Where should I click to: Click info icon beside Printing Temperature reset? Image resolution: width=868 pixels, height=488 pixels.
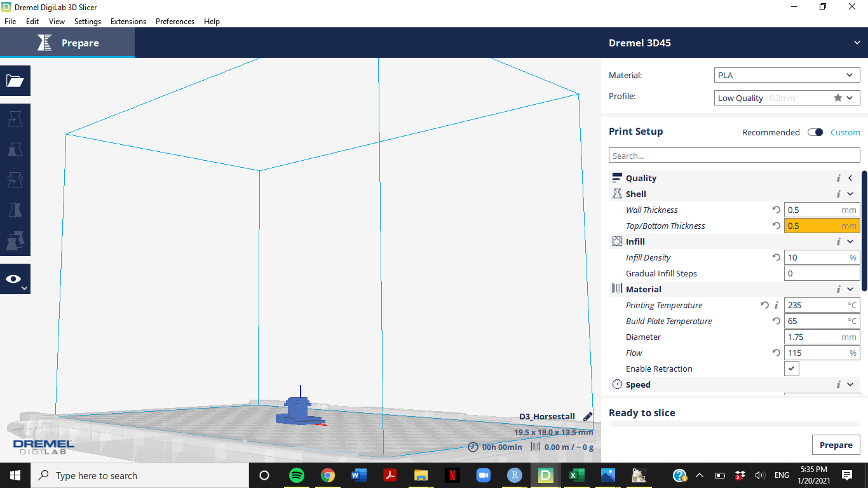[776, 305]
